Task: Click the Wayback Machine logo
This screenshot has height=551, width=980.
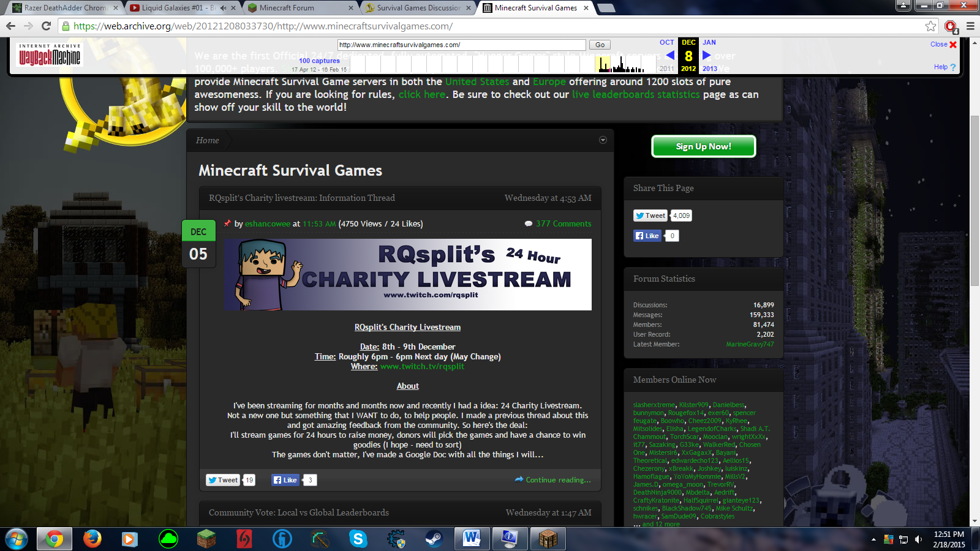Action: (x=50, y=55)
